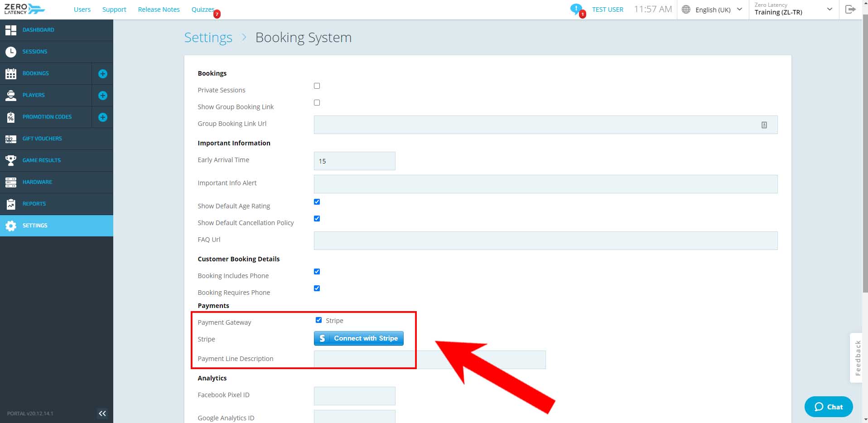The width and height of the screenshot is (868, 423).
Task: Click the Bookings calendar icon
Action: [11, 73]
